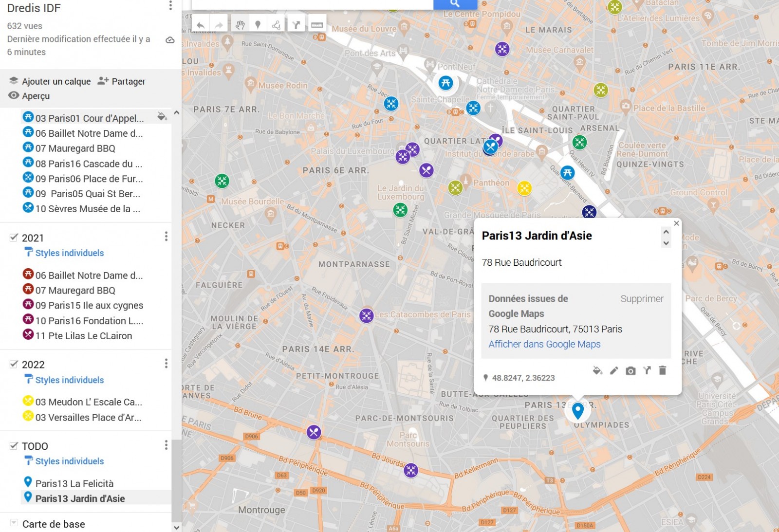Uncheck the 2021 layer checkbox
779x532 pixels.
point(14,238)
